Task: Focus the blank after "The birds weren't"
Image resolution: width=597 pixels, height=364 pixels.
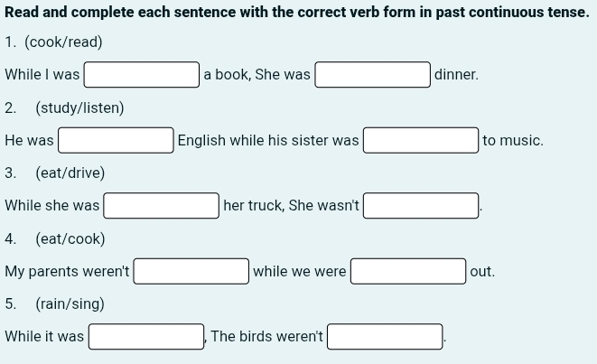Action: pos(385,337)
